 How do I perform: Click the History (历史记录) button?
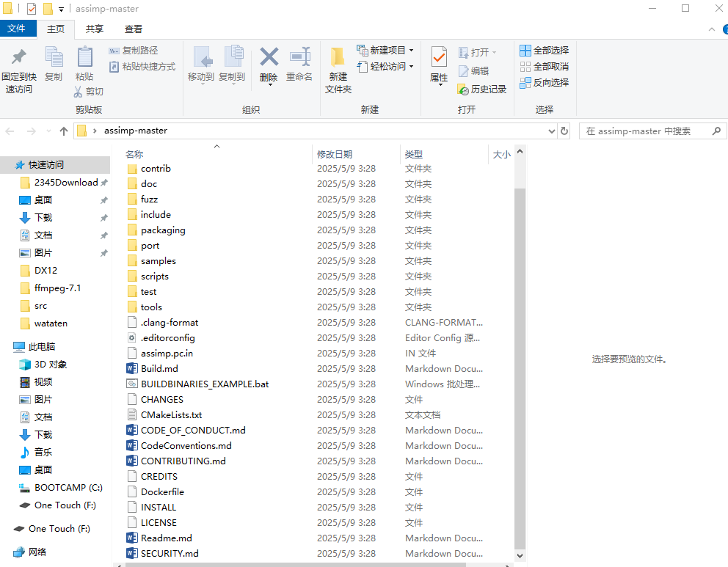pyautogui.click(x=481, y=89)
